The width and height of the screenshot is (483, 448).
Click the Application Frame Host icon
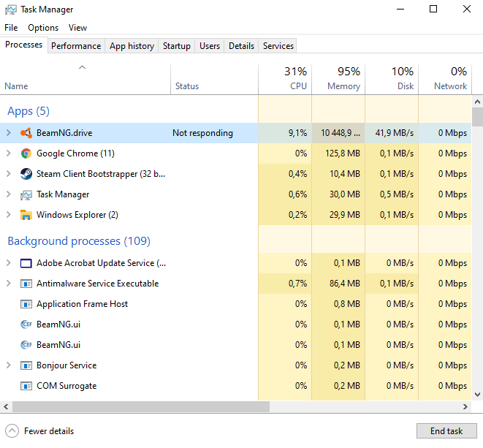[26, 304]
